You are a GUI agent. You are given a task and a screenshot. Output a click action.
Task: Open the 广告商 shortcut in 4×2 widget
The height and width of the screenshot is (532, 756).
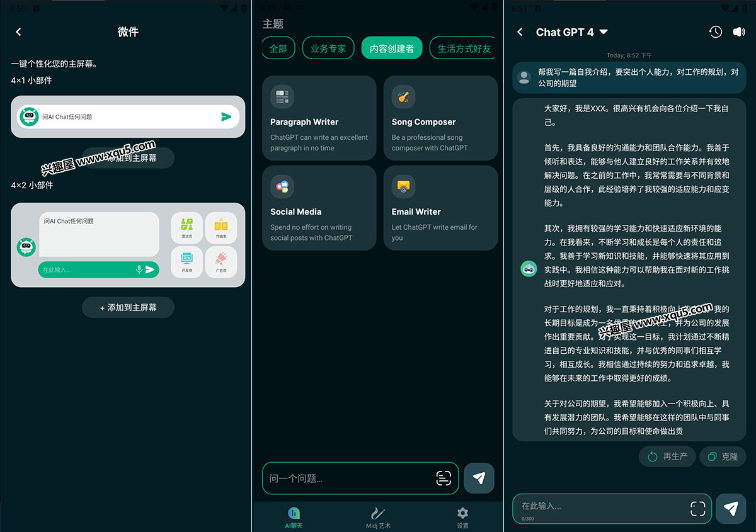tap(221, 261)
